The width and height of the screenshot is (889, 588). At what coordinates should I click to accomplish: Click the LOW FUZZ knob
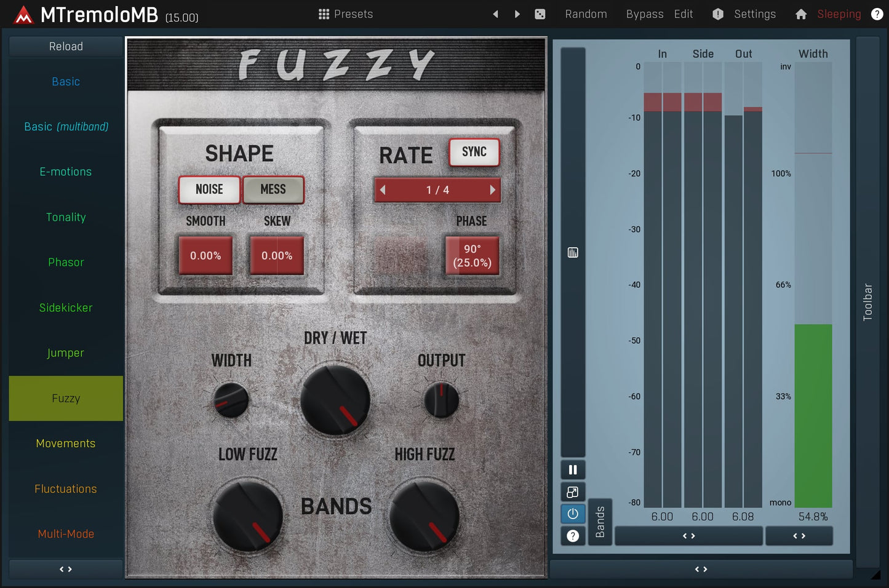coord(248,517)
